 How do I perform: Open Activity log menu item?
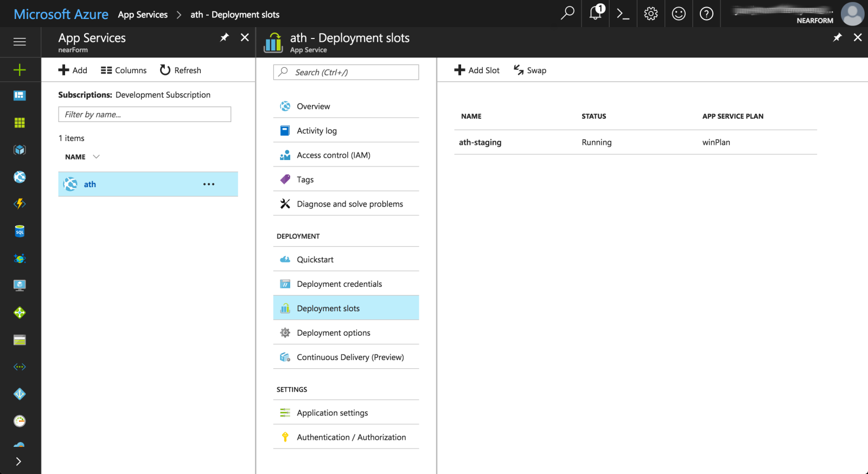click(346, 131)
